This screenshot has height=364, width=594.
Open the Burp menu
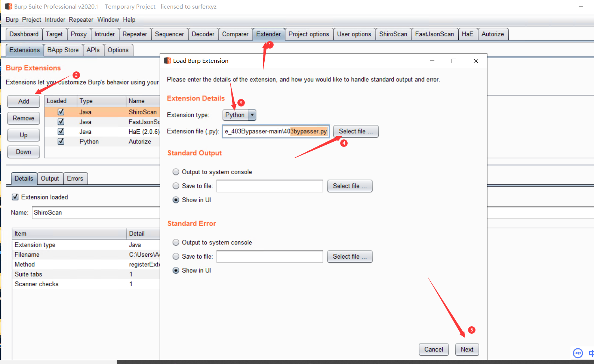(12, 19)
